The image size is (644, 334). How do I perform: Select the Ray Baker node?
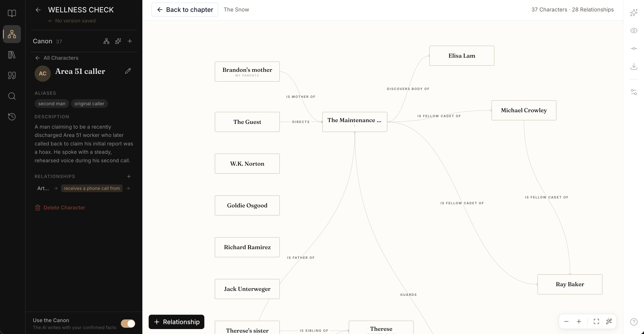point(570,284)
